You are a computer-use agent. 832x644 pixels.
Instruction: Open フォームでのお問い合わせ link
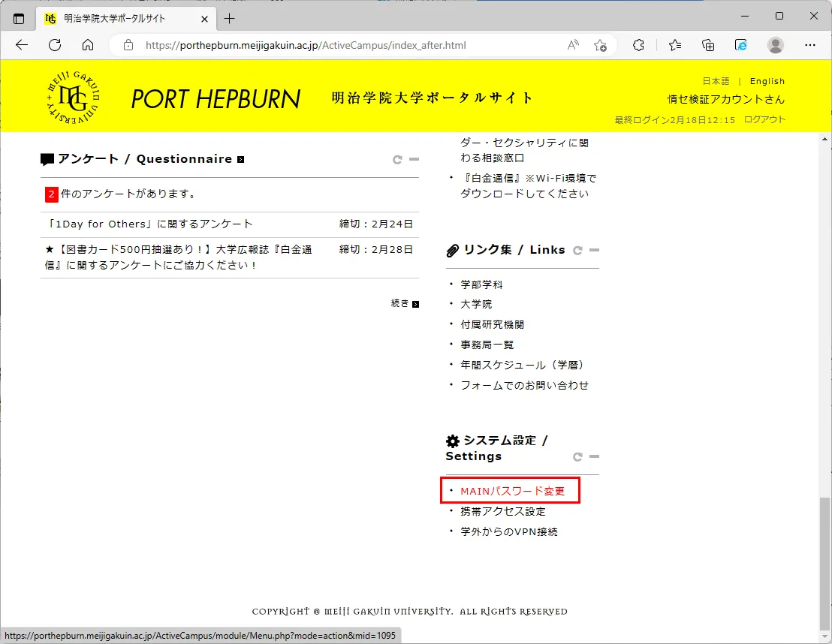tap(524, 385)
